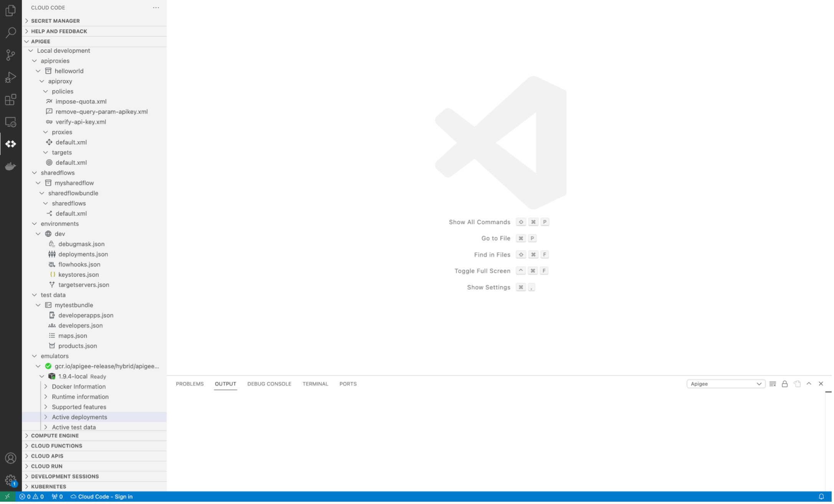Select the Terminal tab in bottom panel

coord(315,383)
